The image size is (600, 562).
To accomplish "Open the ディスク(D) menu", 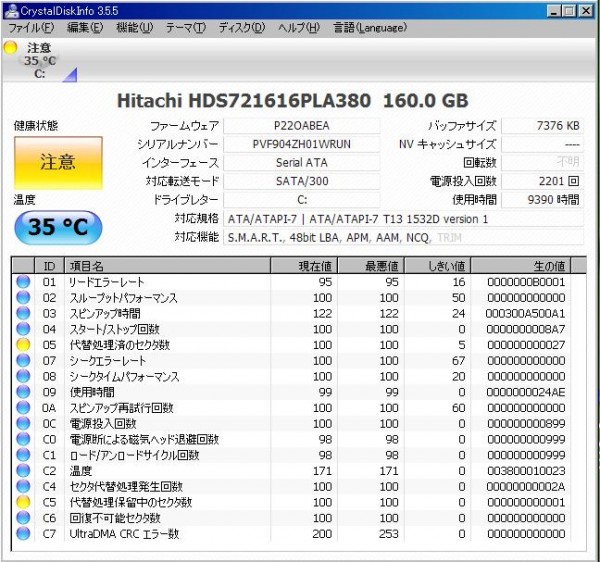I will (241, 28).
